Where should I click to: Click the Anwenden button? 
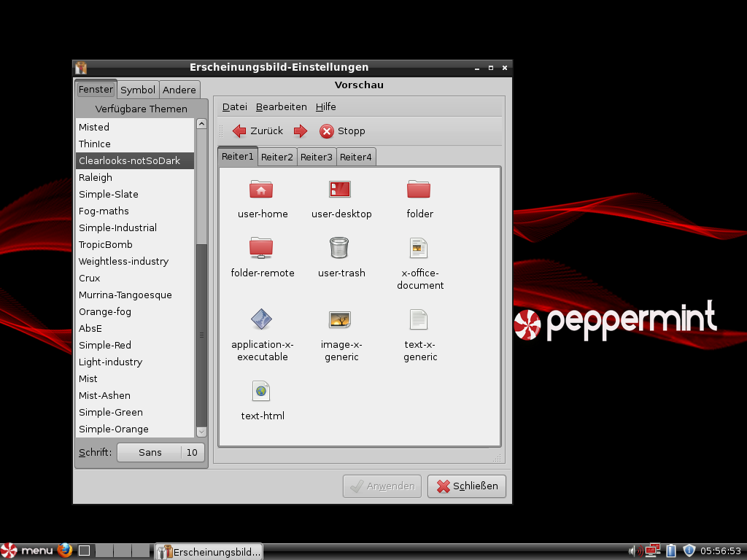[382, 486]
